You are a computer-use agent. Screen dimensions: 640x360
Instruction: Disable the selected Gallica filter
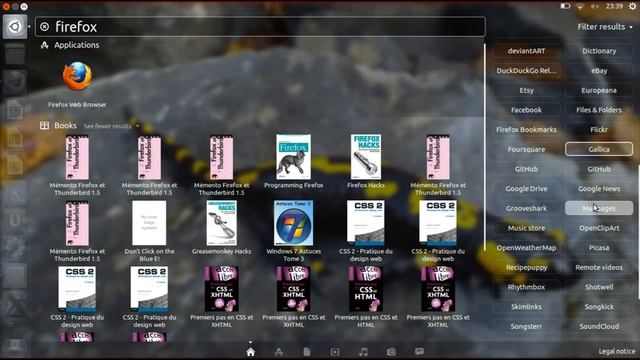[599, 149]
